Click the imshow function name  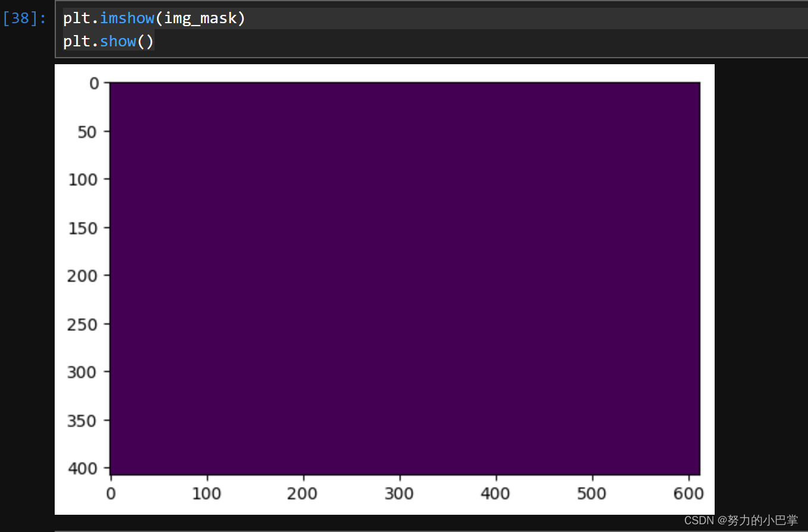tap(127, 19)
